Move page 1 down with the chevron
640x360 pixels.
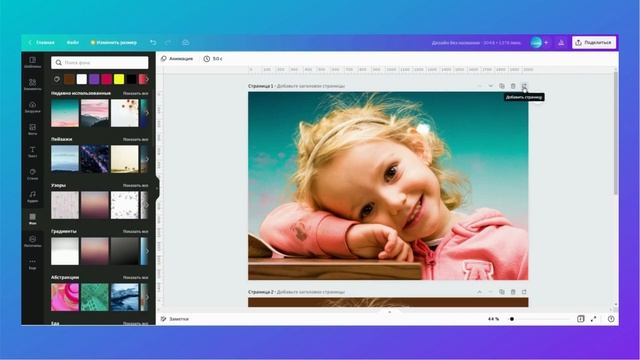pos(491,86)
